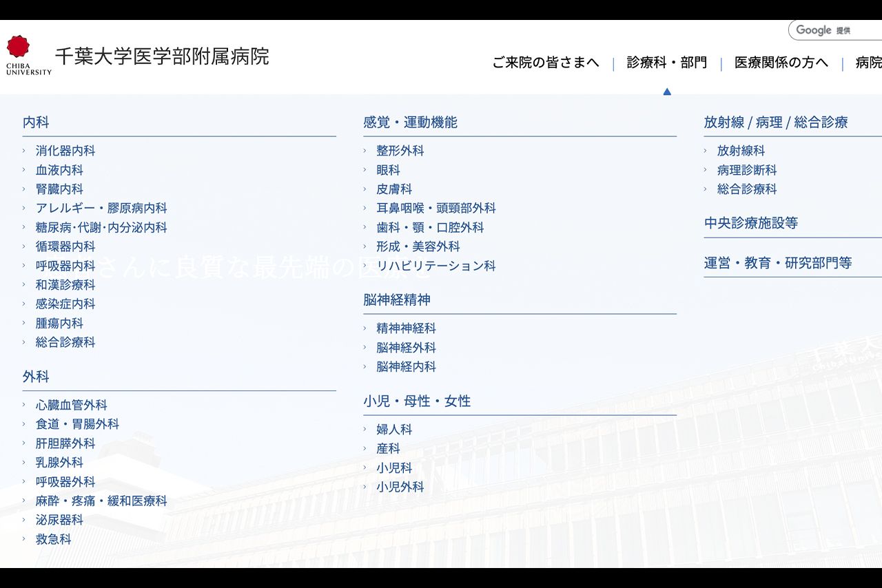Select ご来院の皆さまへ in the navigation bar
The width and height of the screenshot is (882, 588).
point(545,62)
